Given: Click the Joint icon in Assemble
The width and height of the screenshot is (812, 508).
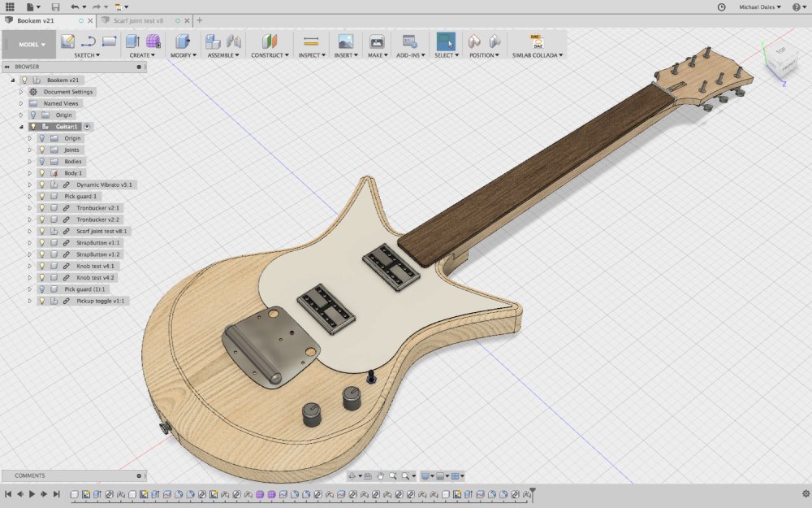Looking at the screenshot, I should point(234,41).
